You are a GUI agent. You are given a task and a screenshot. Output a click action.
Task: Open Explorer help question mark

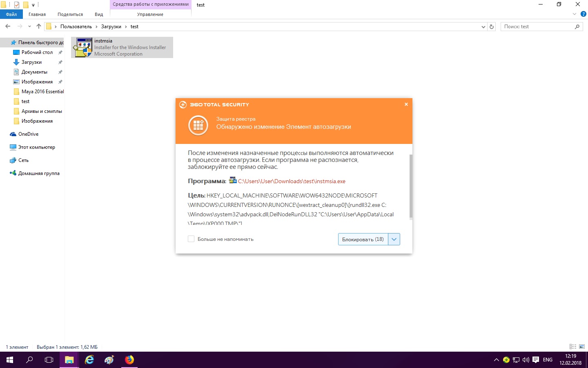(x=584, y=14)
